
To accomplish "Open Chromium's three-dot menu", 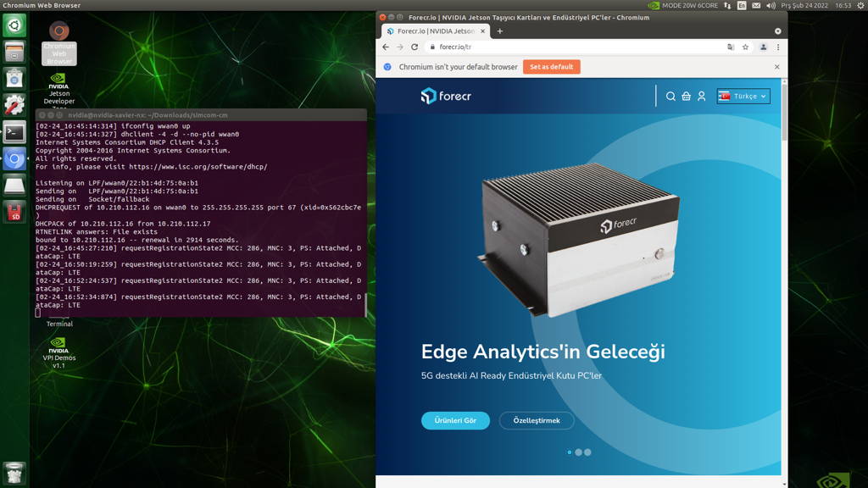I will [778, 47].
